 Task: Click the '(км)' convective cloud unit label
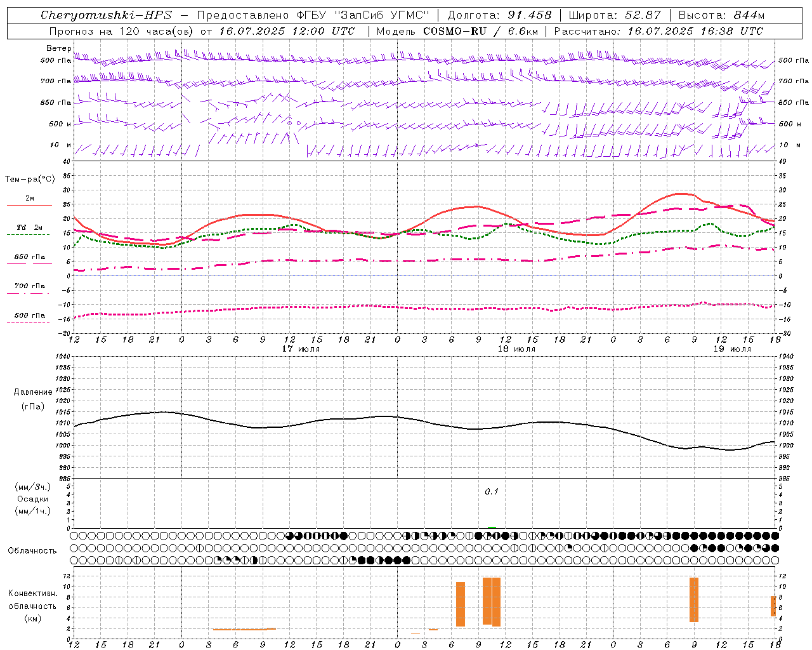coord(33,618)
